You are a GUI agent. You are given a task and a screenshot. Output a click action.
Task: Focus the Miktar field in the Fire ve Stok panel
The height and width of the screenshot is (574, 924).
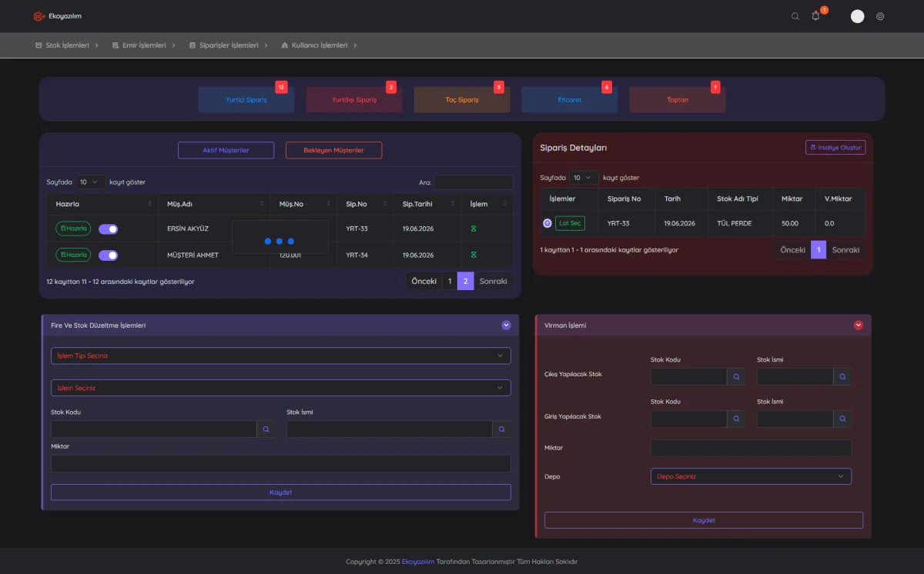coord(281,463)
